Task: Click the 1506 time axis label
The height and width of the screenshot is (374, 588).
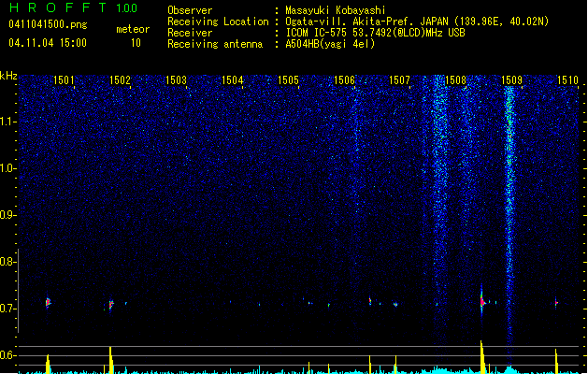Action: tap(344, 79)
